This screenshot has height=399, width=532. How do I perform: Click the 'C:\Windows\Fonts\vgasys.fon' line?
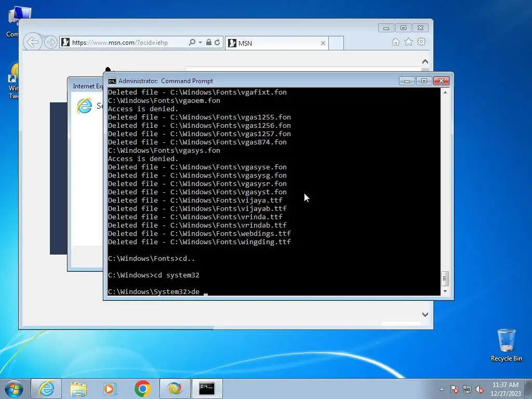coord(164,150)
